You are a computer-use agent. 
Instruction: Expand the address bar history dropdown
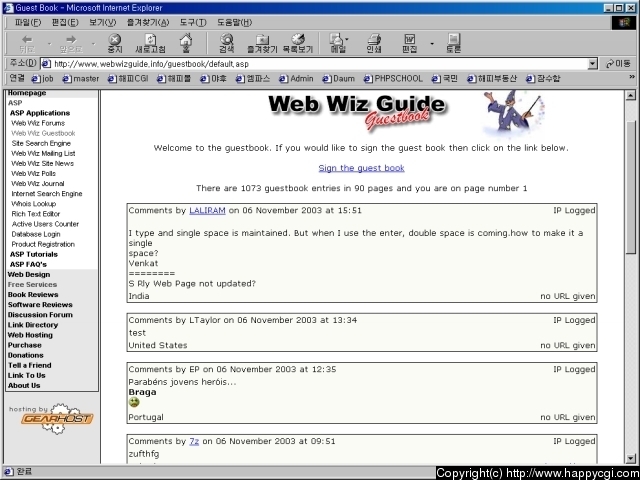pos(593,64)
